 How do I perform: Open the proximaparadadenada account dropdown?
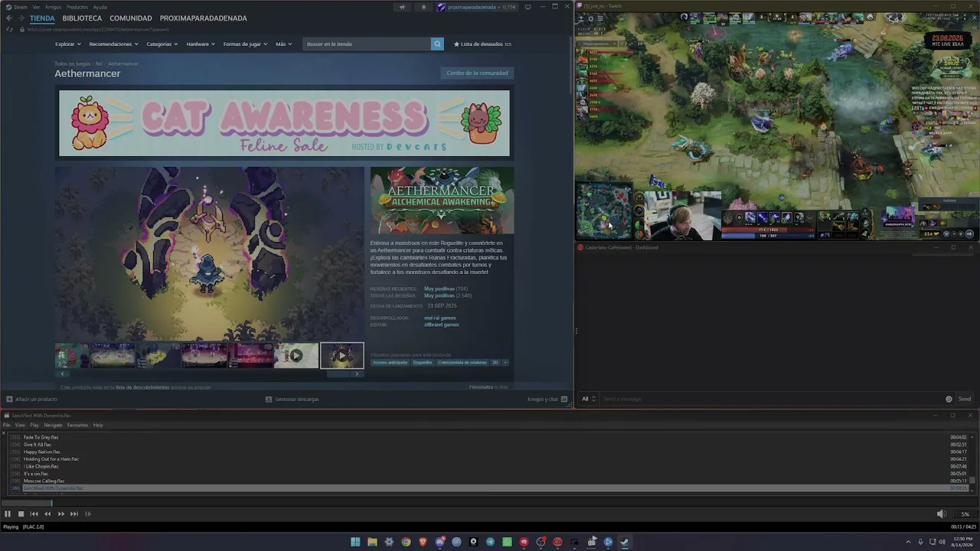click(x=476, y=7)
